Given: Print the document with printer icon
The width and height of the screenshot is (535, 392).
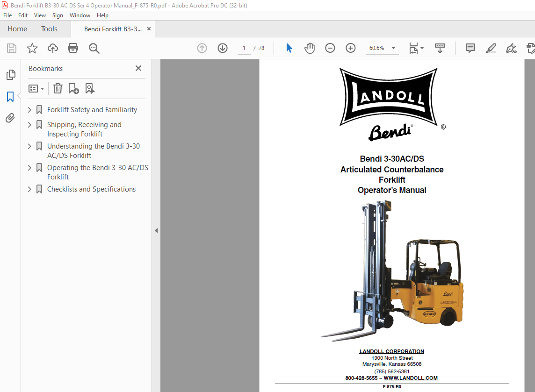Looking at the screenshot, I should pyautogui.click(x=73, y=48).
